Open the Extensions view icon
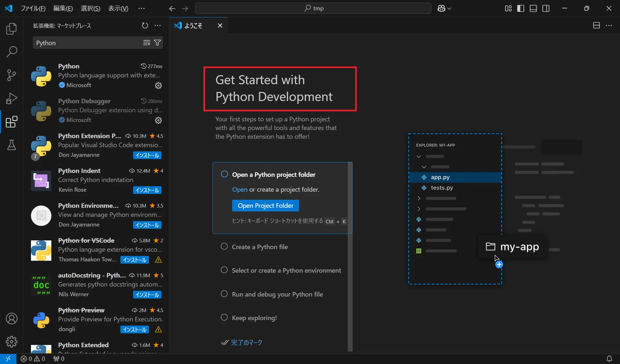Viewport: 620px width, 364px height. (x=12, y=122)
